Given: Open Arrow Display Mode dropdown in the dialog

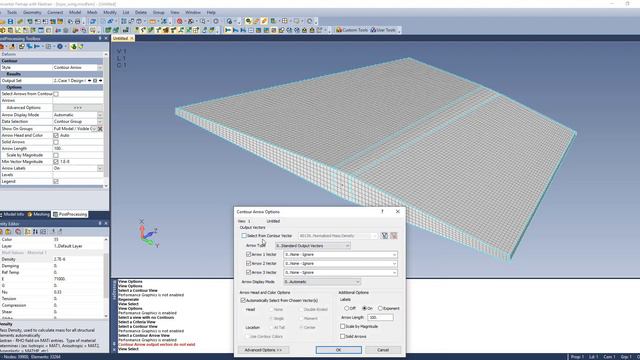Looking at the screenshot, I should click(x=322, y=282).
